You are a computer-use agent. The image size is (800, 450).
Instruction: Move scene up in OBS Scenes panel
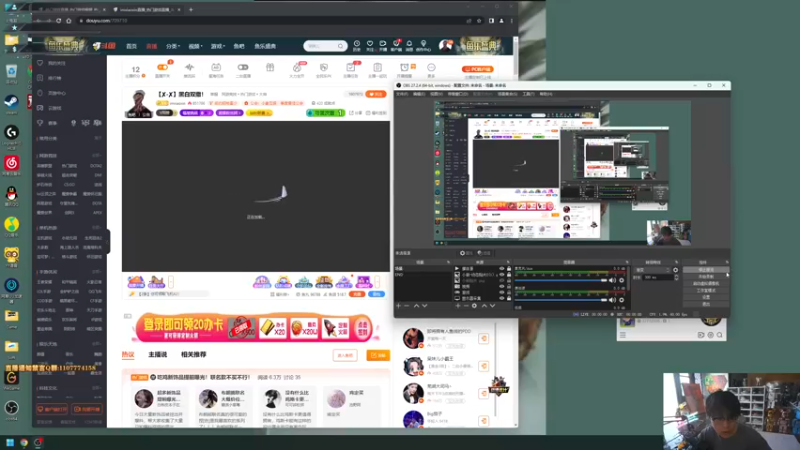pyautogui.click(x=416, y=306)
